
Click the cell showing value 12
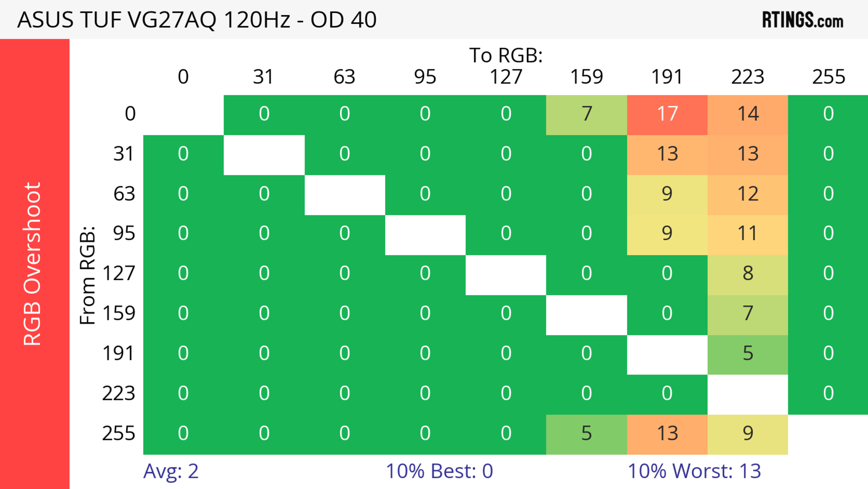(748, 194)
